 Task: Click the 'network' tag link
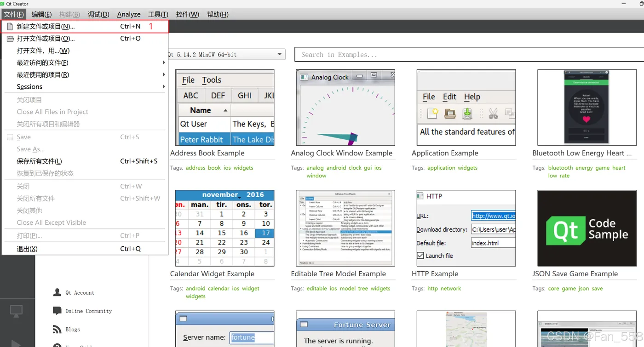451,288
